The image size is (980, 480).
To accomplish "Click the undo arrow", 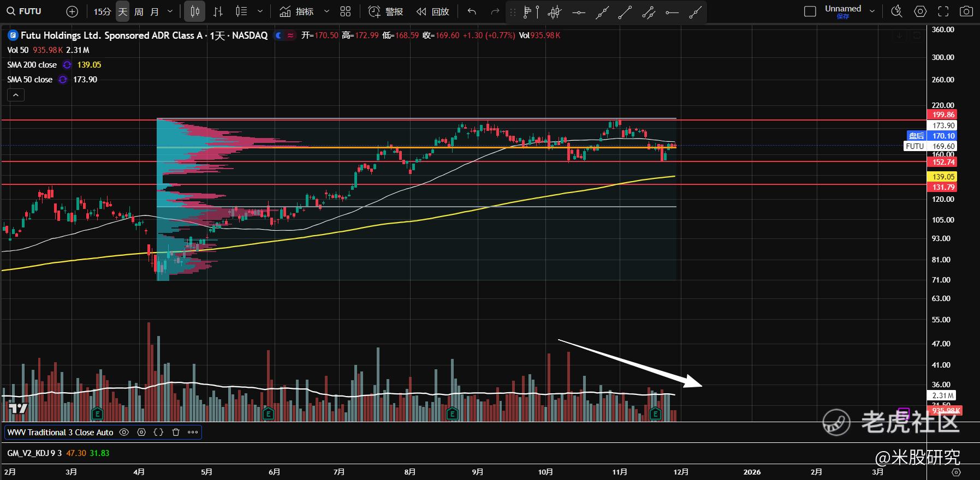I will pos(472,11).
